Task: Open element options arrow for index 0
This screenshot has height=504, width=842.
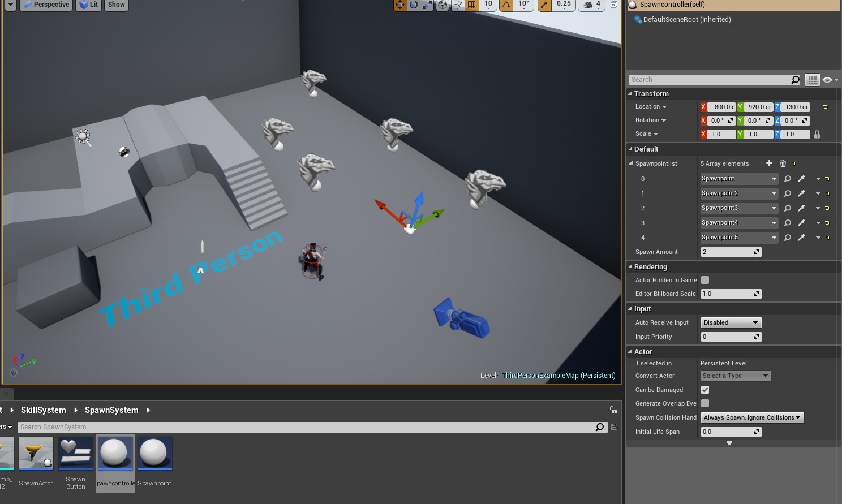Action: tap(818, 179)
